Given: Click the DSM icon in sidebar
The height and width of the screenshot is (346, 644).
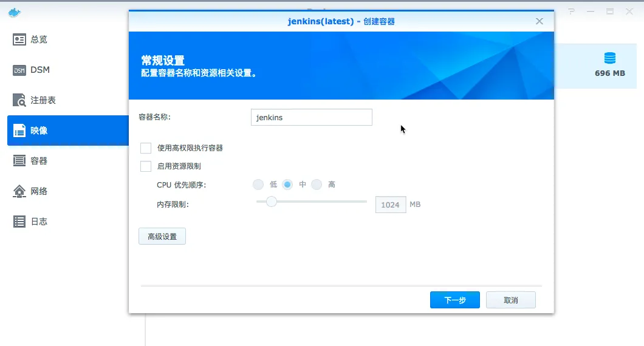Looking at the screenshot, I should coord(19,70).
